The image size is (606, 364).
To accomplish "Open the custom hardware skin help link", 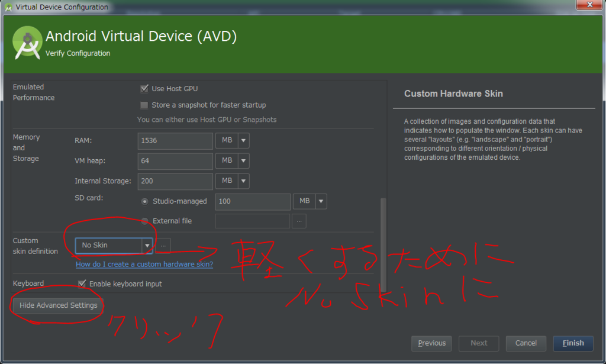I will pos(144,265).
